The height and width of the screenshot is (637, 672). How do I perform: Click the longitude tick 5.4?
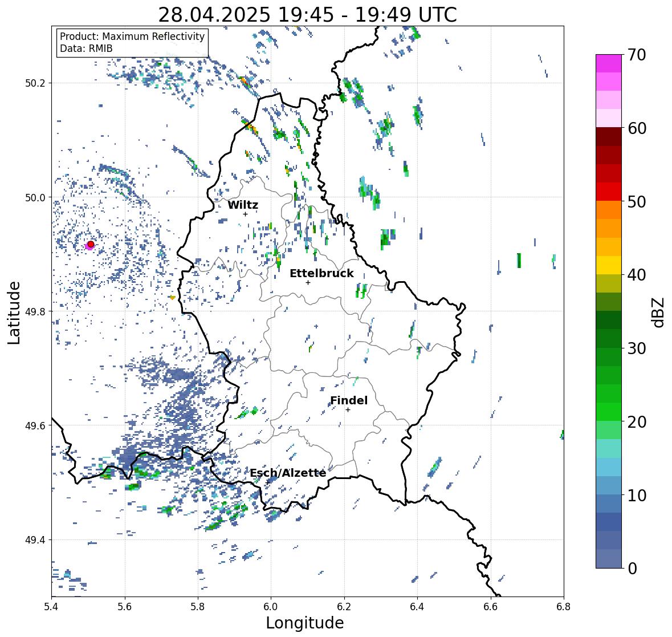tap(51, 606)
